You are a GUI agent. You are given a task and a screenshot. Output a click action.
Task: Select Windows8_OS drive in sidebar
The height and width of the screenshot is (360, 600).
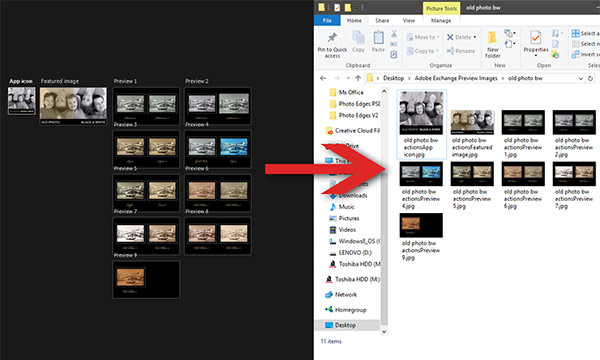[x=355, y=241]
